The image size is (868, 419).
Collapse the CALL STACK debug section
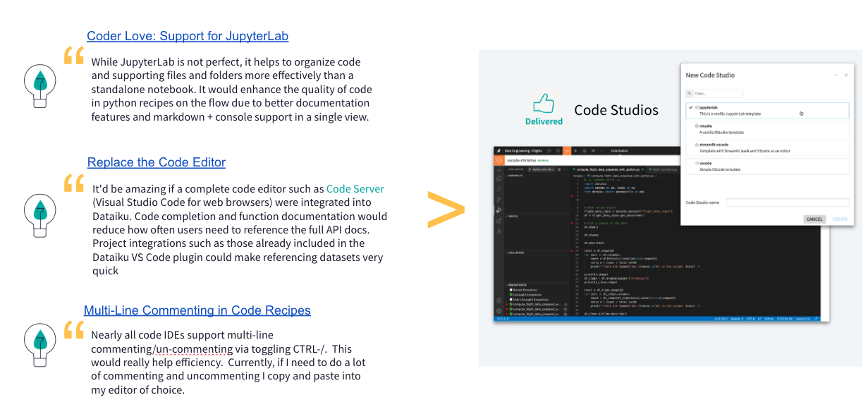(x=515, y=253)
